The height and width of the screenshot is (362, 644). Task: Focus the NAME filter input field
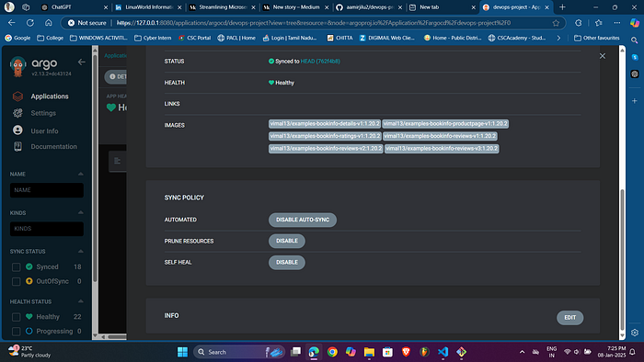(x=47, y=190)
